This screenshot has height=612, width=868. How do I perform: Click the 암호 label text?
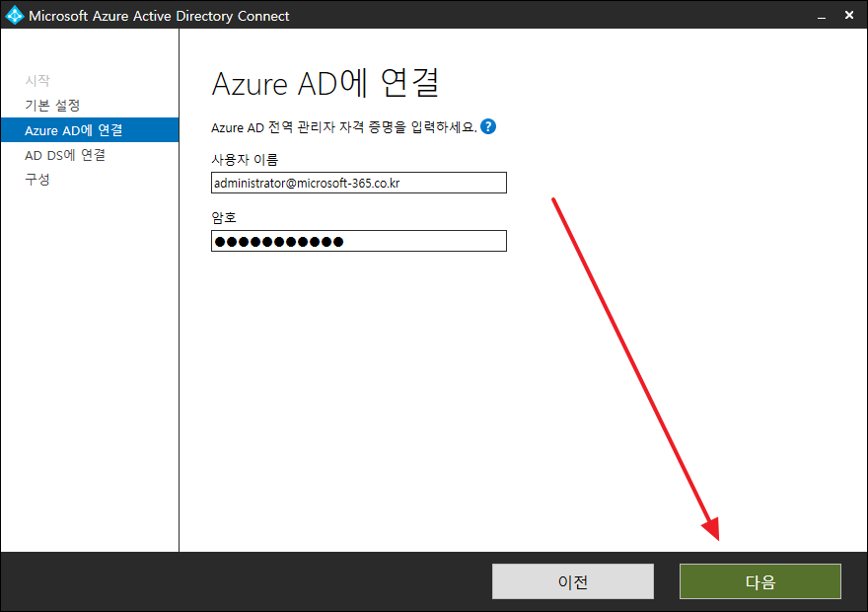coord(224,217)
